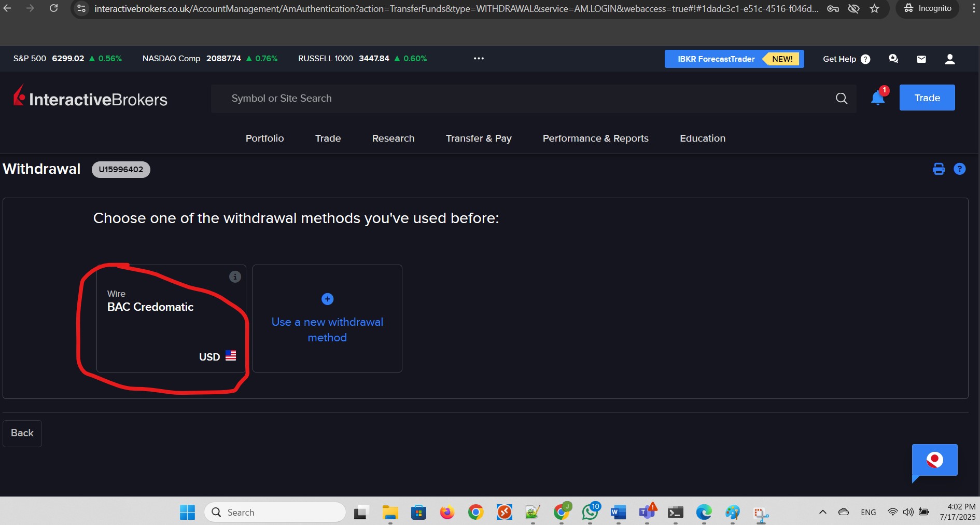Click the S&P 500 ticker quote
980x525 pixels.
point(67,59)
